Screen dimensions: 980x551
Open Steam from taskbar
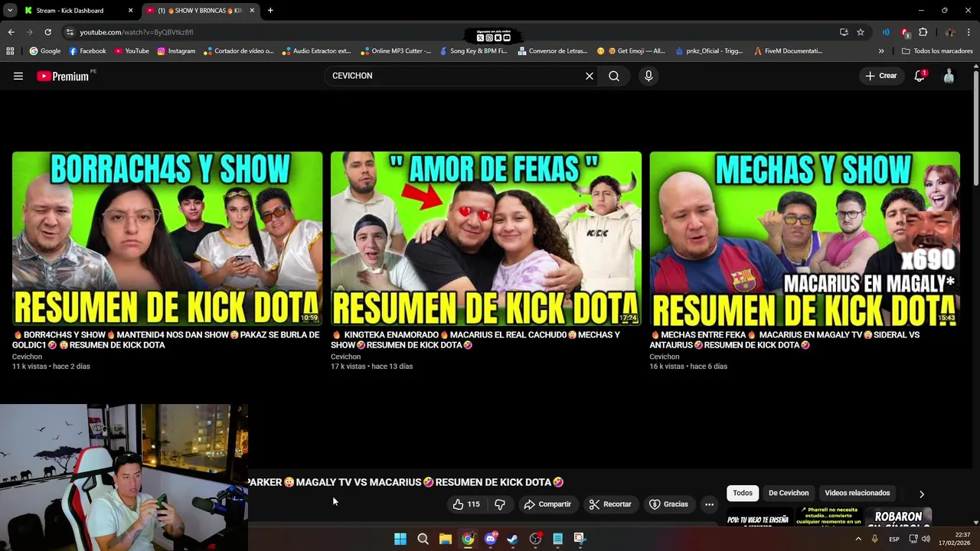coord(513,539)
